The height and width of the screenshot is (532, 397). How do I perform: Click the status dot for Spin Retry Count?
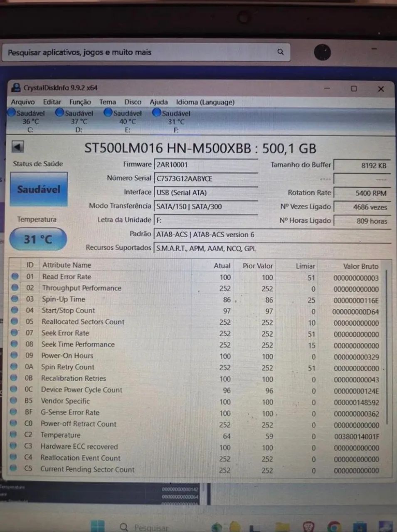tap(14, 366)
